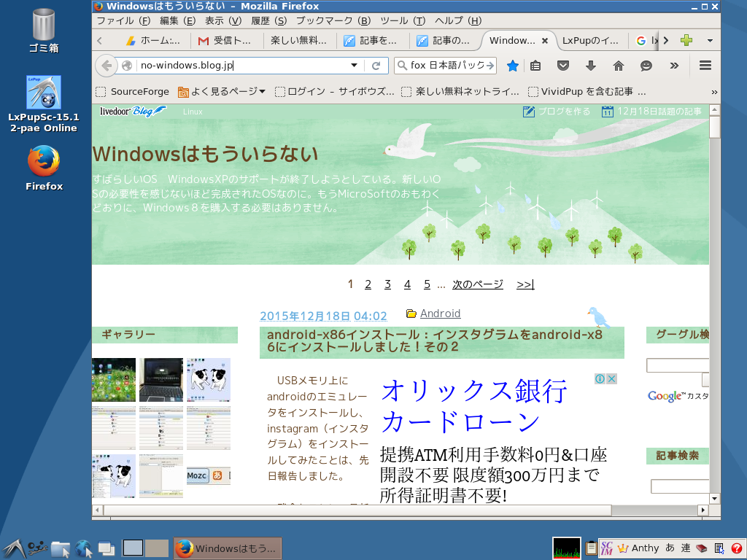Switch to the 楽しい無料... tab

tap(299, 41)
